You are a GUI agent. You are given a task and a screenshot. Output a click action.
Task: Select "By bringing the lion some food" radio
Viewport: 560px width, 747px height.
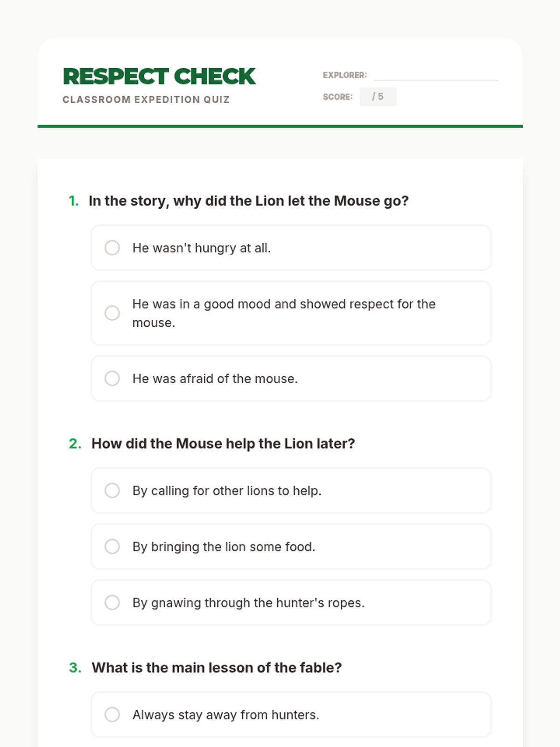click(x=112, y=546)
